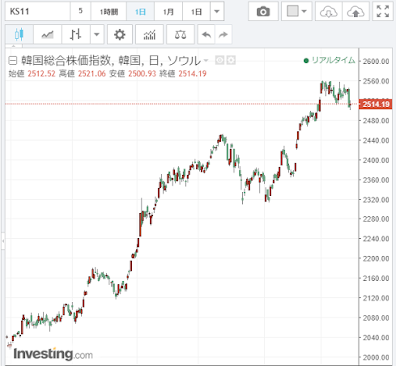Switch to area chart type
This screenshot has height=366, width=400.
click(x=47, y=34)
